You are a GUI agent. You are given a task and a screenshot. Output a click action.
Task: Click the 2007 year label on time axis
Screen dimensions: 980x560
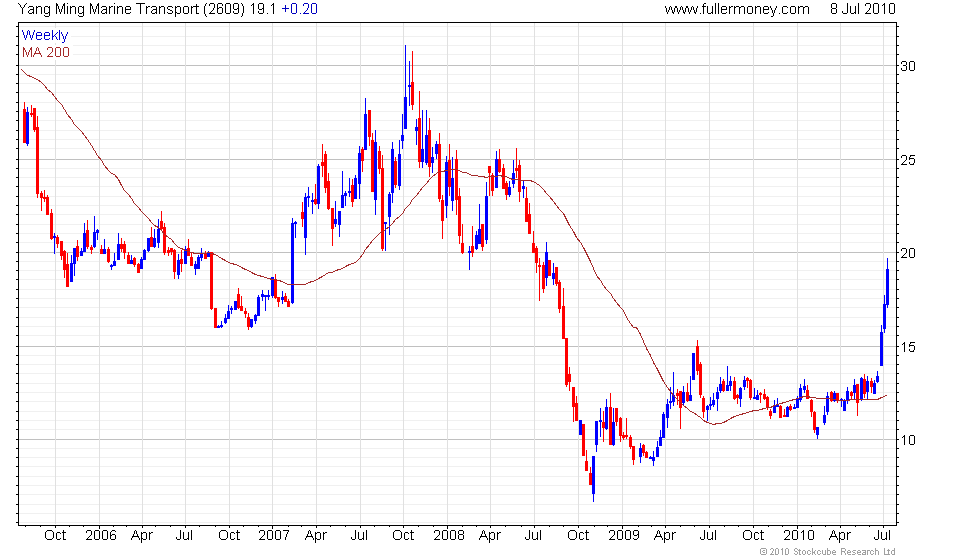[x=274, y=535]
